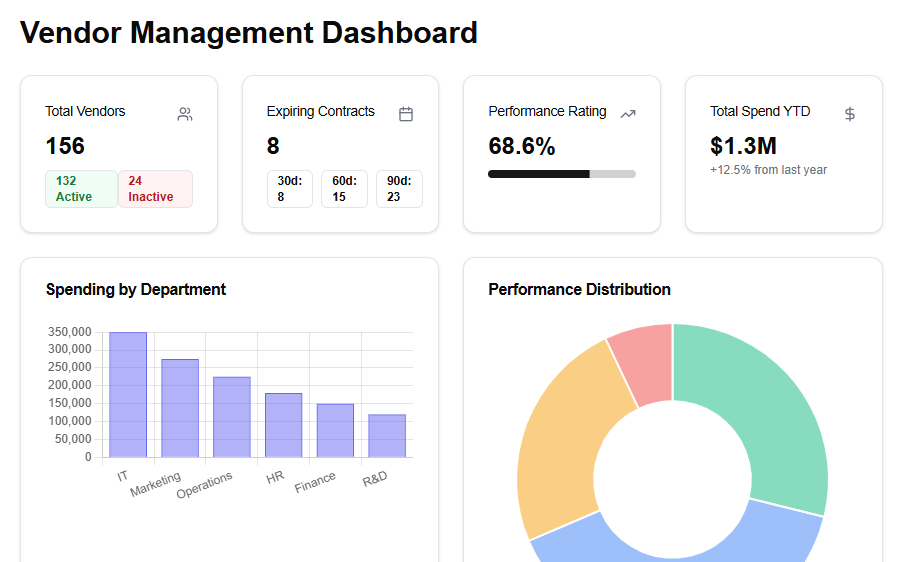This screenshot has width=901, height=562.
Task: Click the Finance x-axis label
Action: pos(315,483)
